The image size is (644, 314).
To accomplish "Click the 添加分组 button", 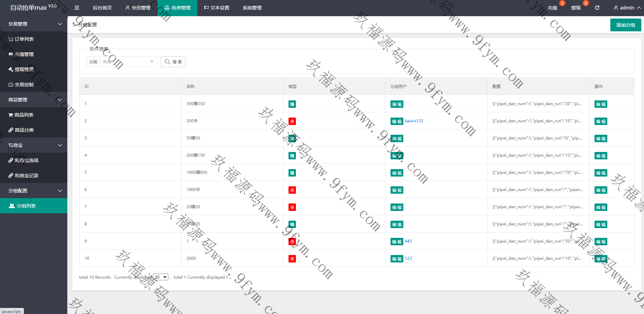I will tap(625, 25).
